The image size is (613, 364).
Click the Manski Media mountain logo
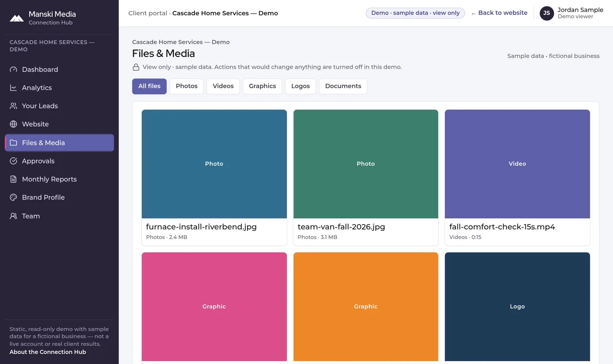[x=17, y=18]
